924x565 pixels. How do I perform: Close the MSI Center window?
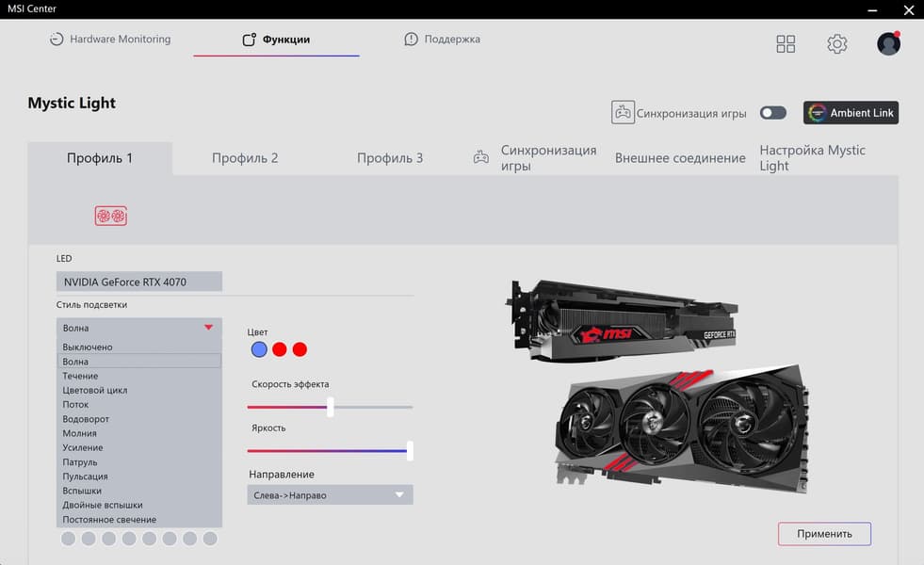click(x=909, y=10)
